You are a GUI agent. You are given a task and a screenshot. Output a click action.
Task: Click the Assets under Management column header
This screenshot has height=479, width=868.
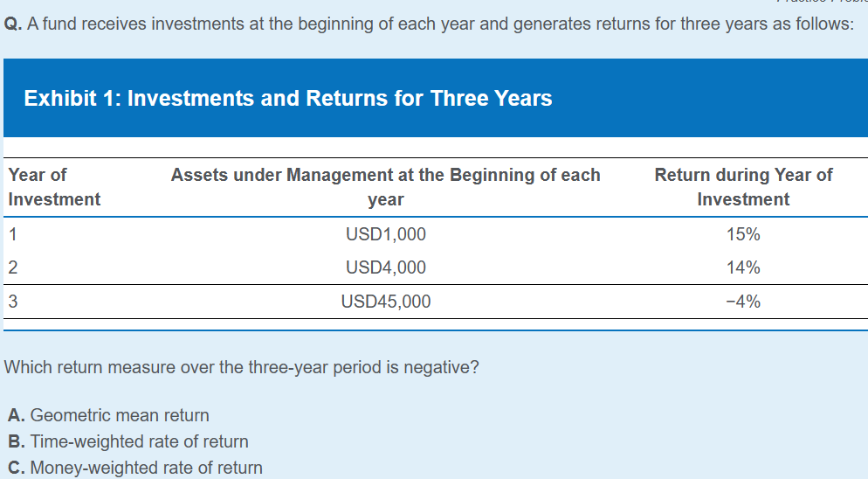(385, 187)
